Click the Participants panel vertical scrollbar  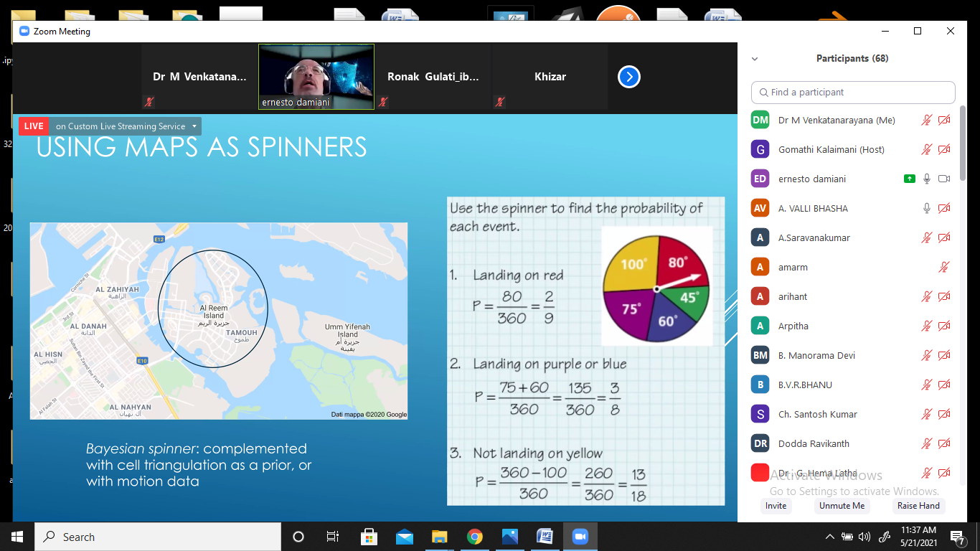963,143
